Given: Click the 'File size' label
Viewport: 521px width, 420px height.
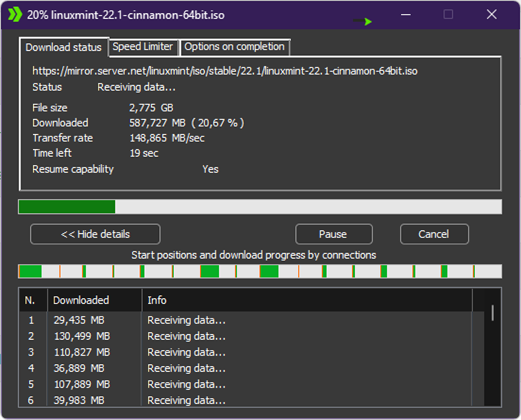Looking at the screenshot, I should click(x=50, y=108).
